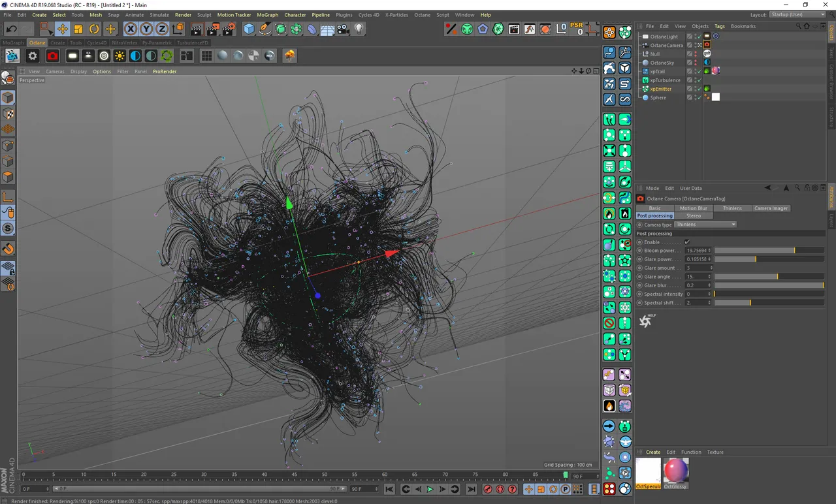836x504 pixels.
Task: Click the Spline Pen tool icon
Action: tap(265, 29)
